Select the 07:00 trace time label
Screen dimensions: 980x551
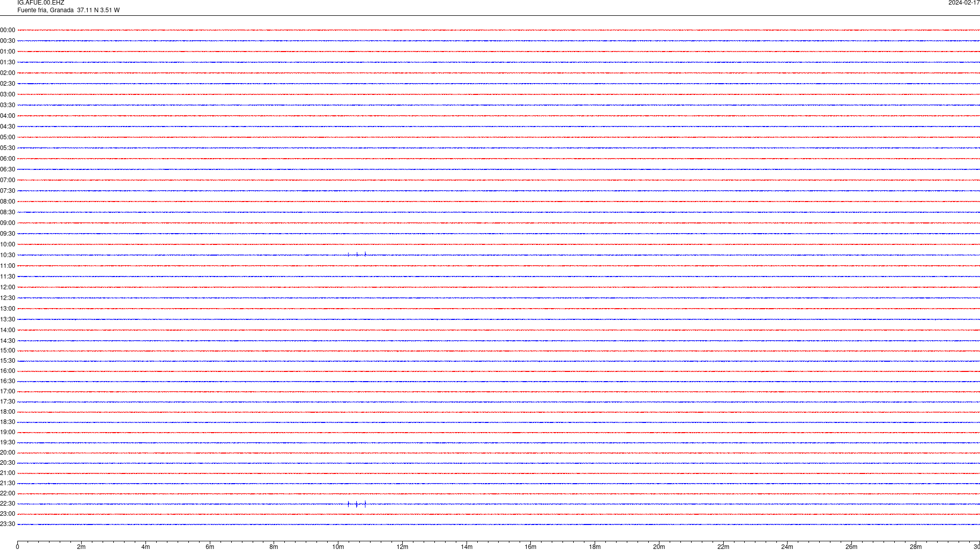pos(8,180)
